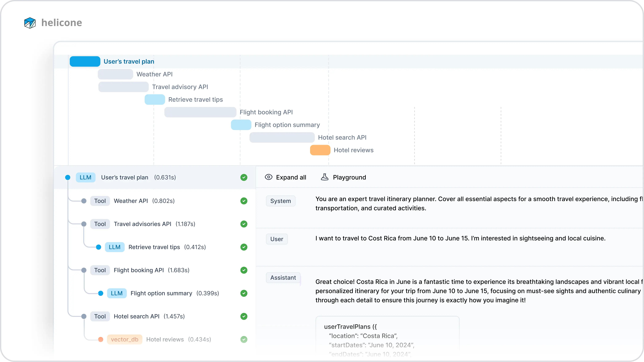
Task: Click the user message about Cost Rica
Action: [460, 238]
